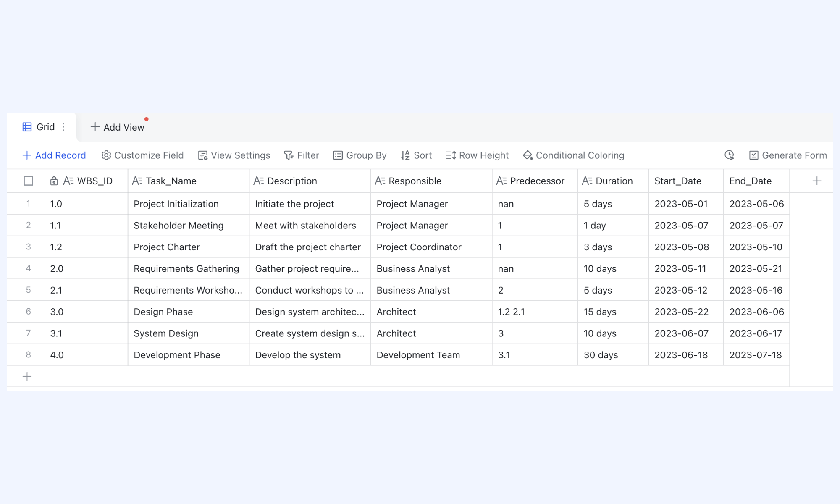Click the Customize Field gear icon
The height and width of the screenshot is (504, 840).
(106, 155)
